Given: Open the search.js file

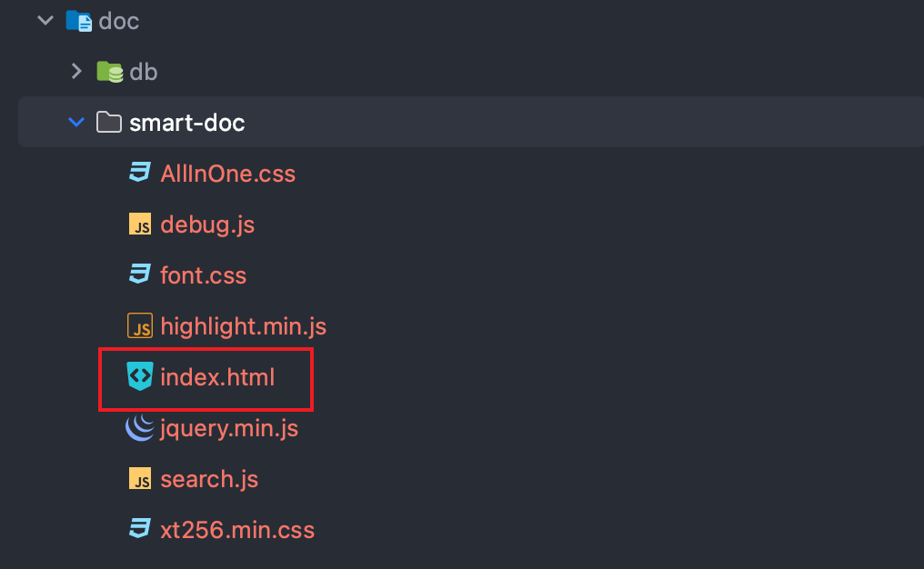Looking at the screenshot, I should tap(209, 479).
